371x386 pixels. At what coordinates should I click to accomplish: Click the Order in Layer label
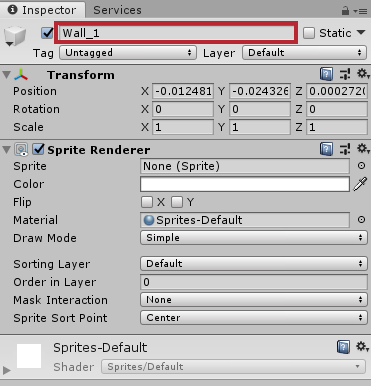pos(55,282)
